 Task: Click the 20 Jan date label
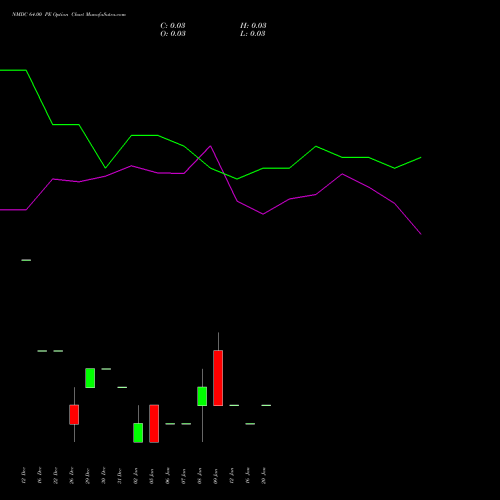pos(263,475)
